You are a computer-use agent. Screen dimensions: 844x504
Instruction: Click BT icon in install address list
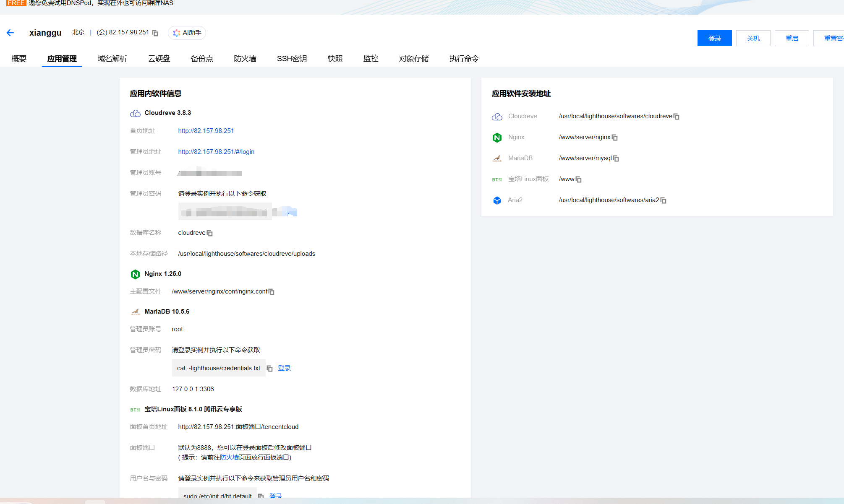pyautogui.click(x=497, y=179)
